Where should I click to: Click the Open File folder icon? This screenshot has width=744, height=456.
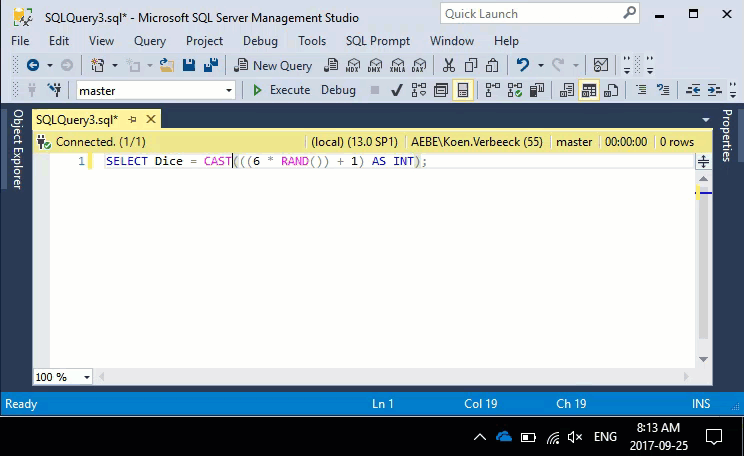pos(167,65)
